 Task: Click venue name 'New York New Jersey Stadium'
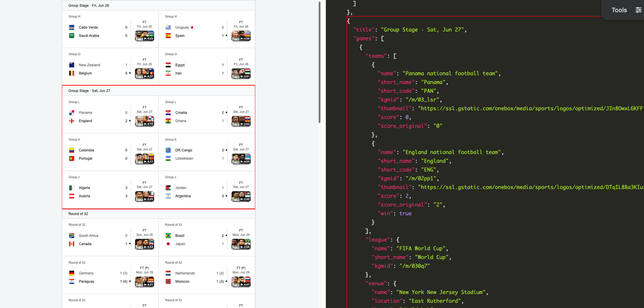pos(441,292)
